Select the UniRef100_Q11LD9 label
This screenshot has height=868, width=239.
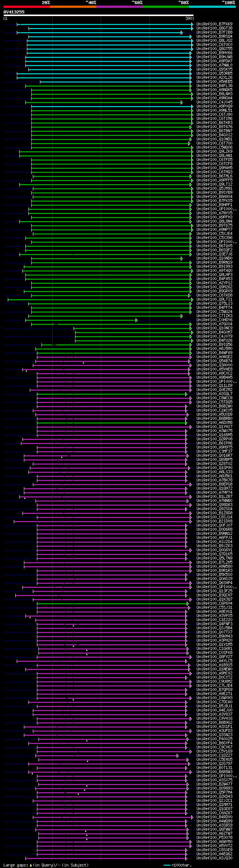pos(214,386)
